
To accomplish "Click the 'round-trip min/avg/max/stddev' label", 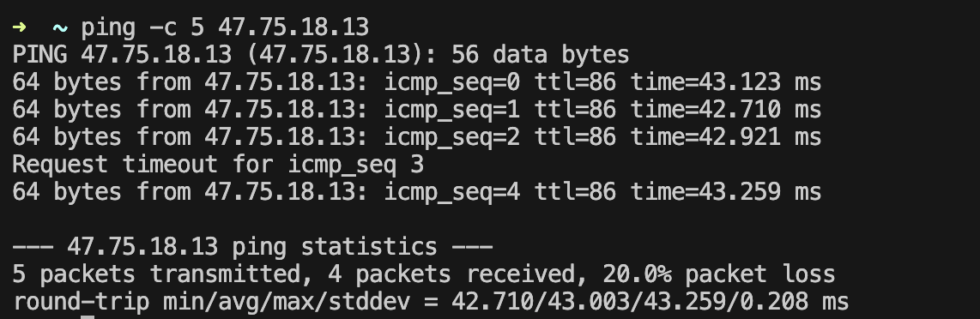I will point(211,302).
